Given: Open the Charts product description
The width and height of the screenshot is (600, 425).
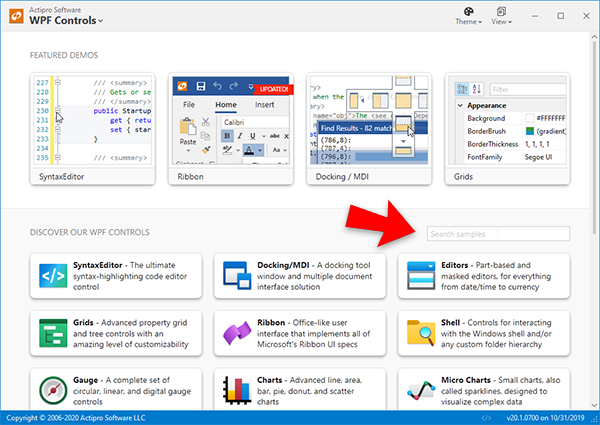Looking at the screenshot, I should [300, 389].
